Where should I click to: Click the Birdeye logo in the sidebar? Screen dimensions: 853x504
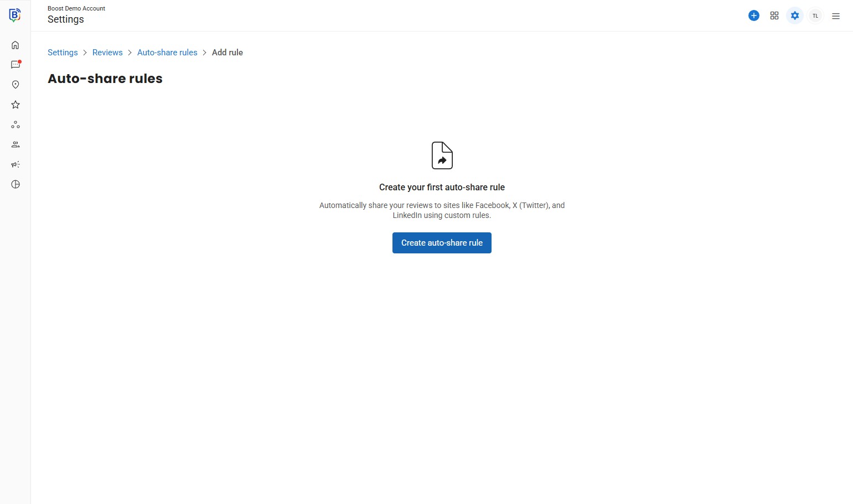click(x=15, y=15)
